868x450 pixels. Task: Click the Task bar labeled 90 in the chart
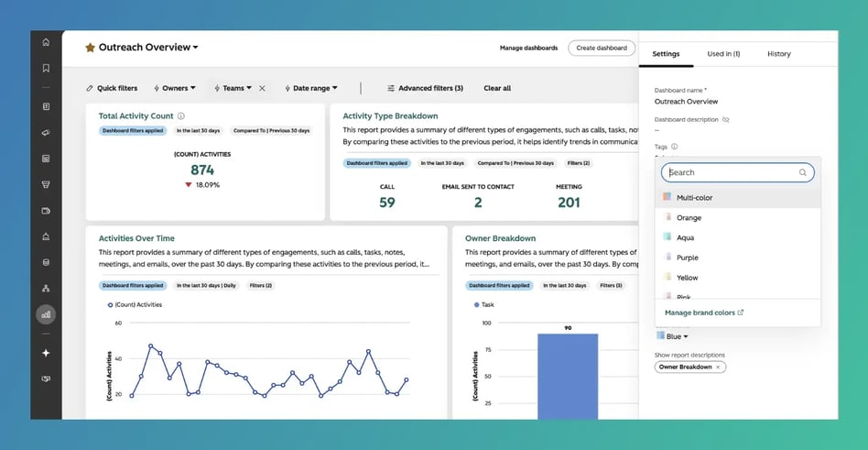pos(568,377)
